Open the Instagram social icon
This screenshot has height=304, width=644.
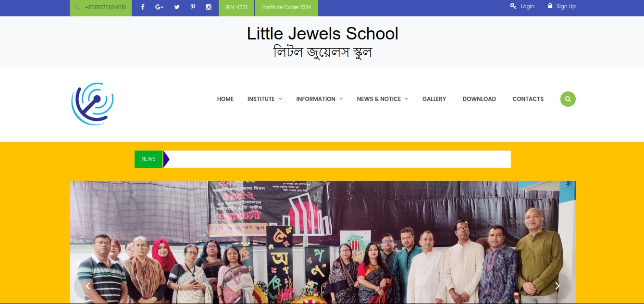[x=209, y=7]
